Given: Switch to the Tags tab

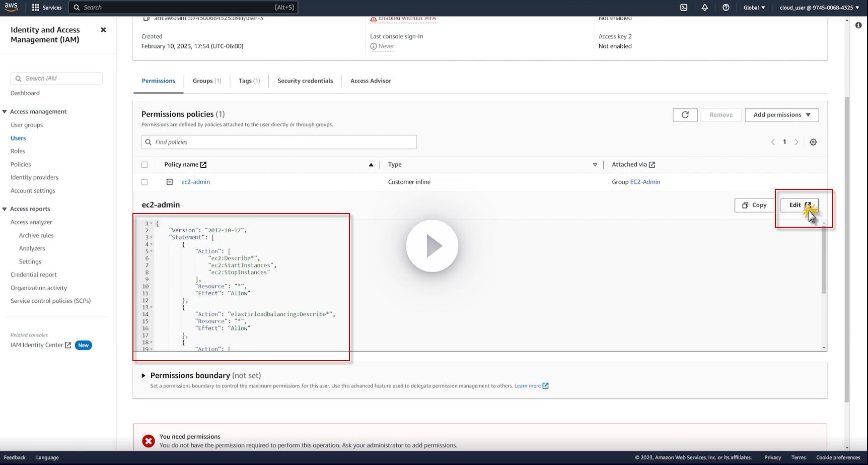Looking at the screenshot, I should coord(249,81).
